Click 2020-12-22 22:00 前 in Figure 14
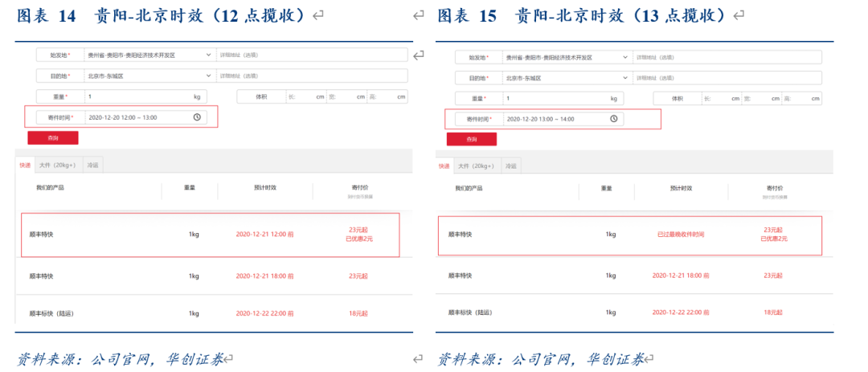This screenshot has width=868, height=372. (264, 313)
